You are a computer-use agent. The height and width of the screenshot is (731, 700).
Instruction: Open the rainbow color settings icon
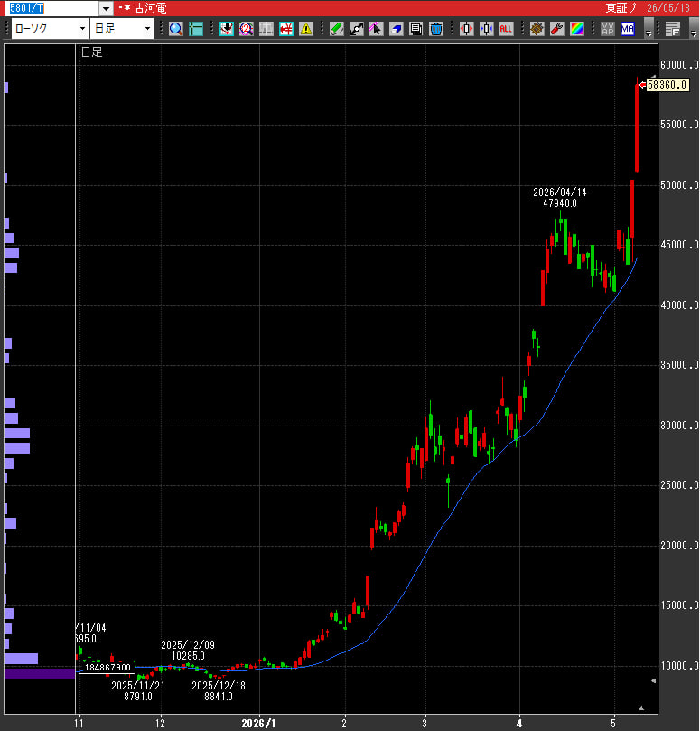tap(577, 29)
